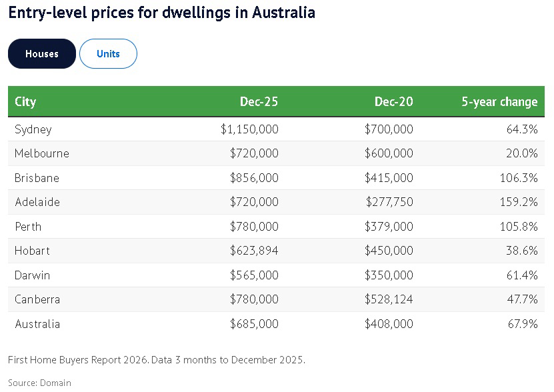Select the Perth row label
The height and width of the screenshot is (392, 554).
pos(28,227)
